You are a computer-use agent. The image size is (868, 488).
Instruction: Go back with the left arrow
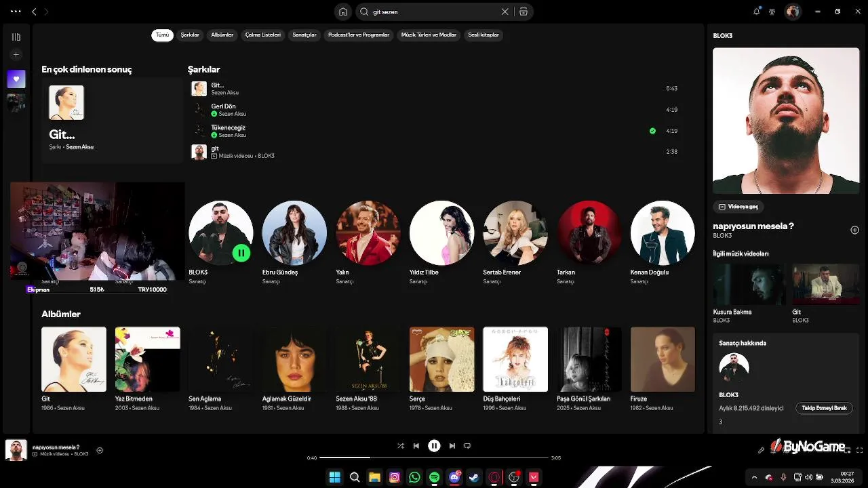point(34,12)
